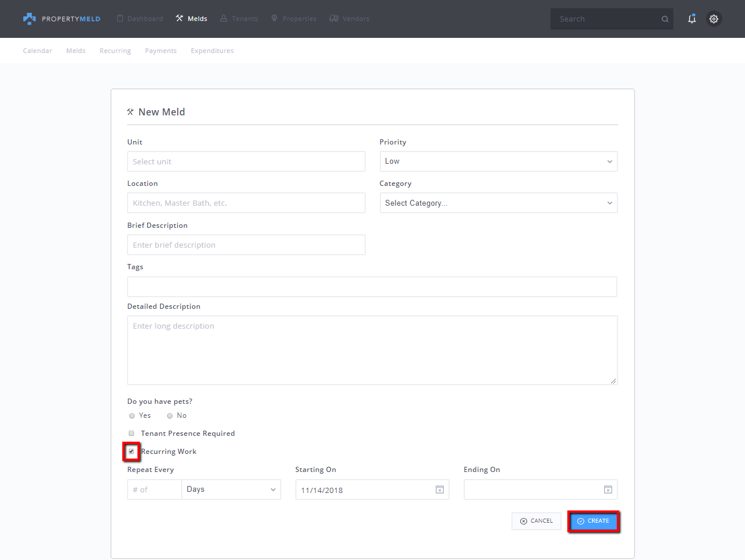Enable Tenant Presence Required checkbox

click(132, 433)
